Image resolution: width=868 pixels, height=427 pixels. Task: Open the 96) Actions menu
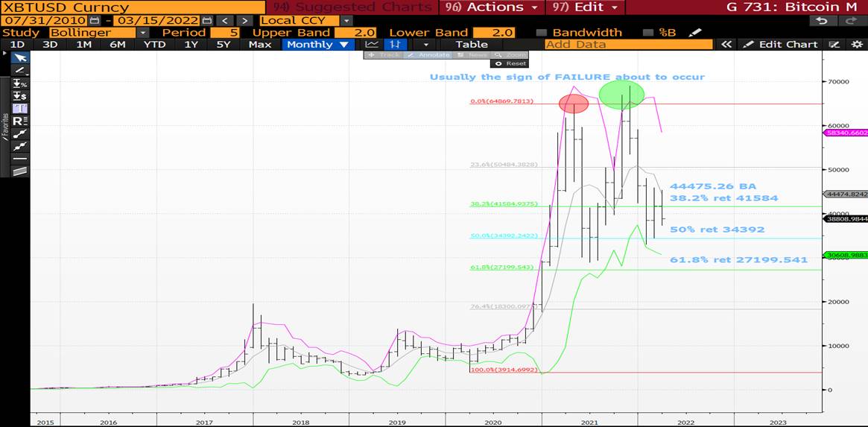click(x=492, y=7)
